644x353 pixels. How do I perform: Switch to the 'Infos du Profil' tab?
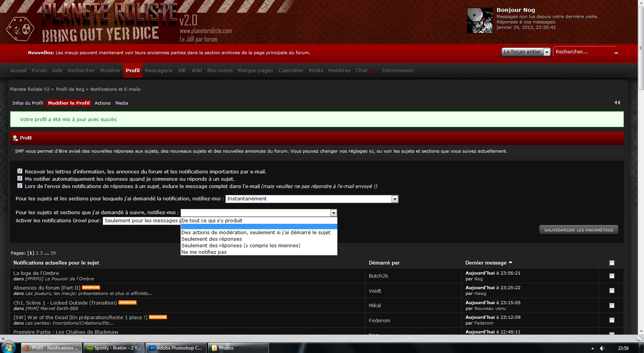pyautogui.click(x=27, y=103)
